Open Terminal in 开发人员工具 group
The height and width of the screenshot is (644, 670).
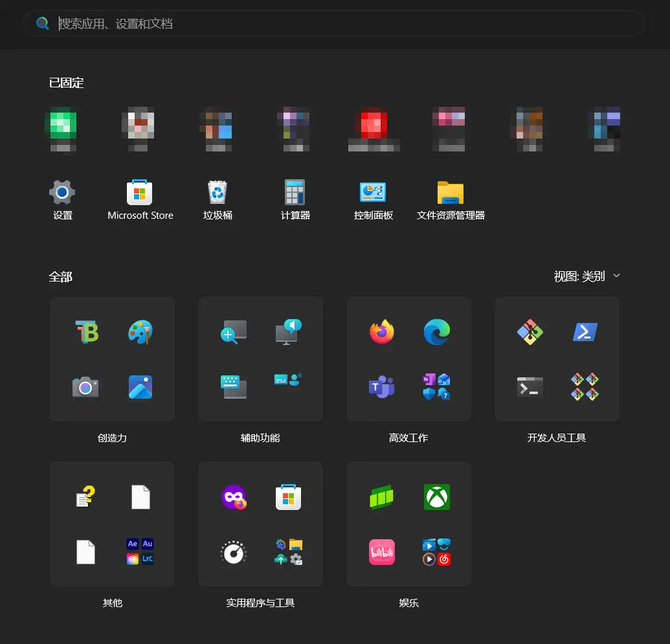coord(530,387)
